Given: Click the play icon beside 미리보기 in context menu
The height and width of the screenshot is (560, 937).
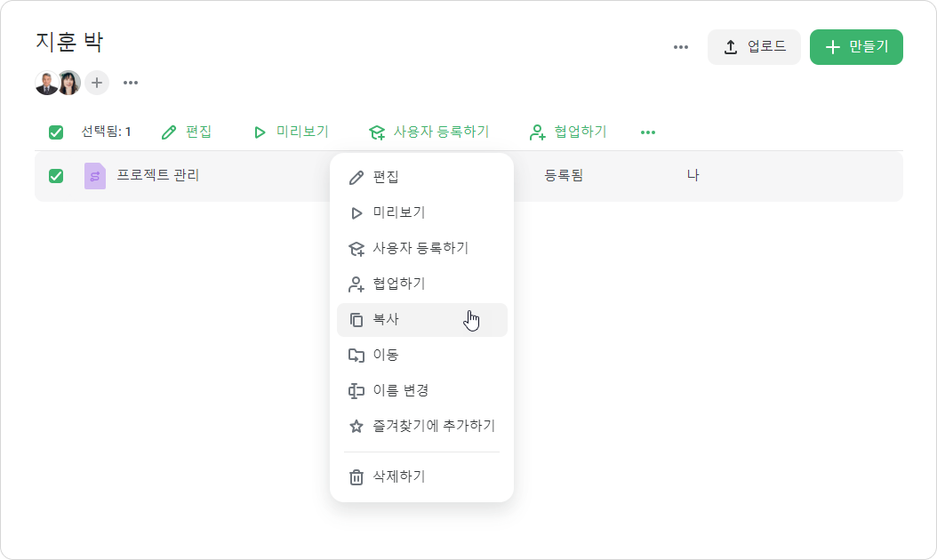Looking at the screenshot, I should click(x=356, y=212).
